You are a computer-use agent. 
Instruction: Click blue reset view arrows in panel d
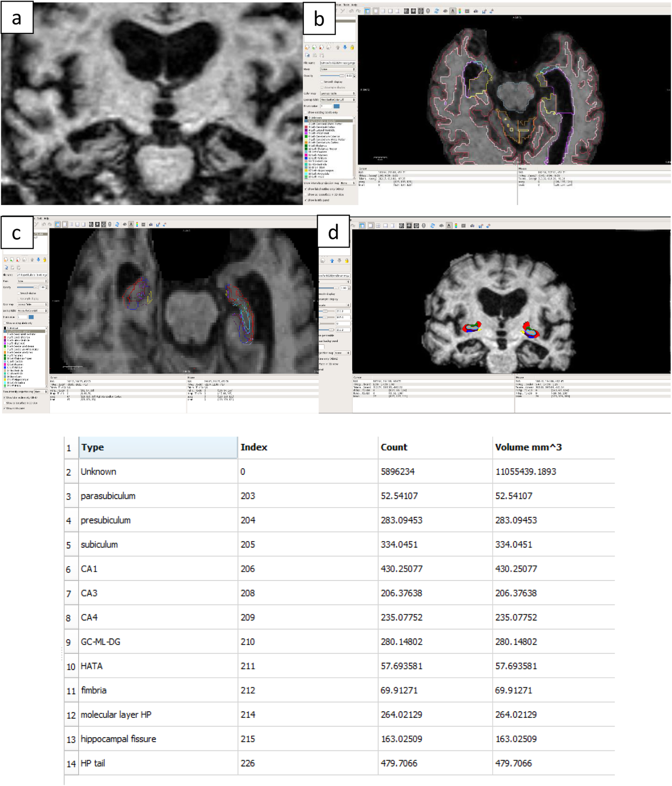(x=433, y=226)
